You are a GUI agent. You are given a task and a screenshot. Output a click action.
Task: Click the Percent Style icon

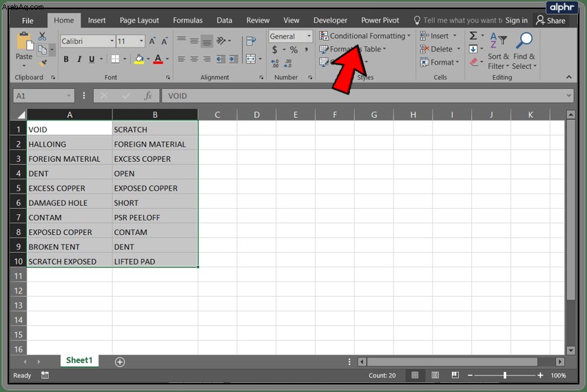point(294,50)
